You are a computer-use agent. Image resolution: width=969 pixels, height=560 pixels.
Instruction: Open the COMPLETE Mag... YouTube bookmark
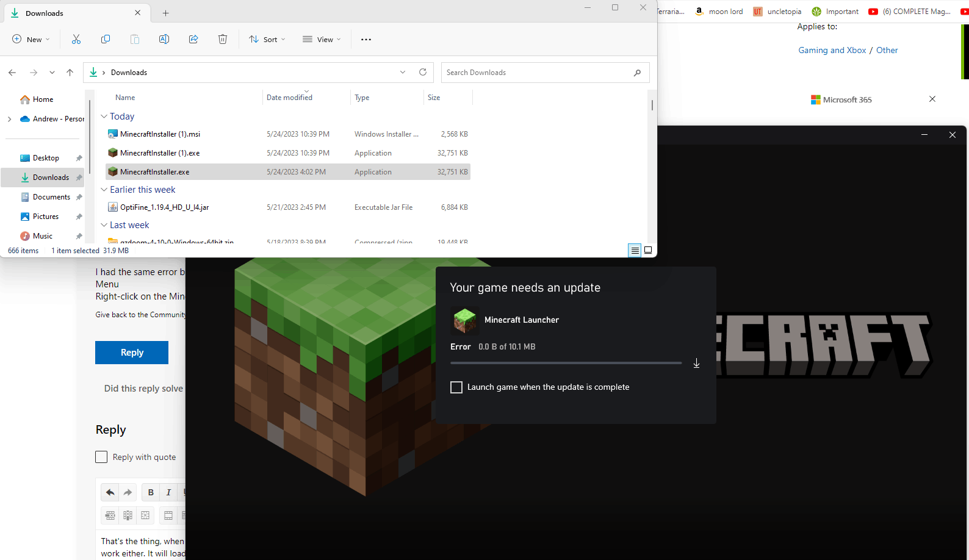[x=909, y=12]
